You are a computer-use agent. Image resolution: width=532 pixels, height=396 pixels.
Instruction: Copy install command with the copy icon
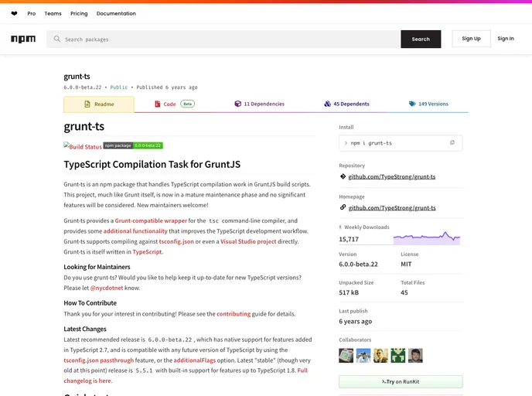(452, 142)
